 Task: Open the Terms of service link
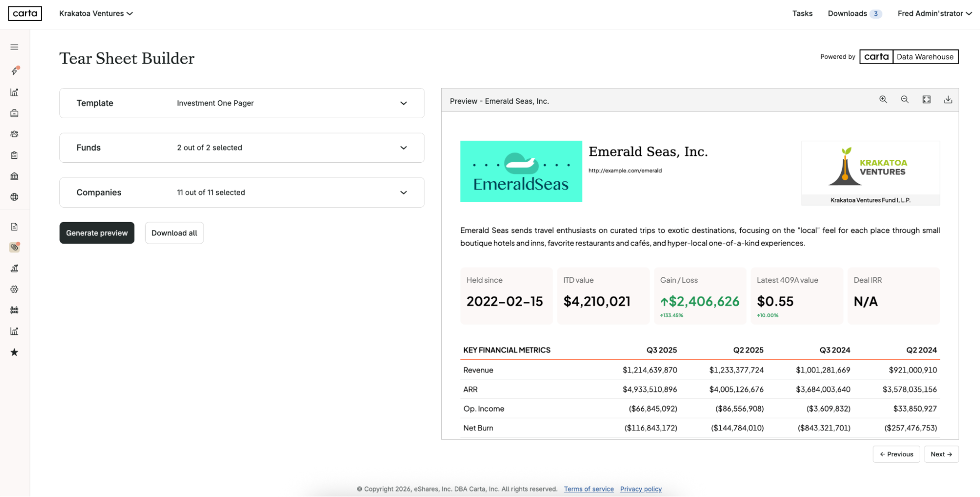pos(588,489)
